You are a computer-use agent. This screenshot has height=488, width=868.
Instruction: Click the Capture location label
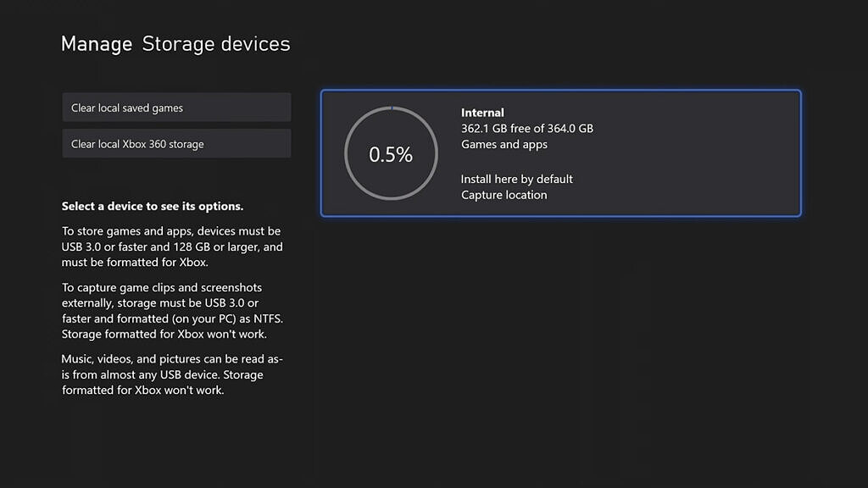pyautogui.click(x=504, y=195)
